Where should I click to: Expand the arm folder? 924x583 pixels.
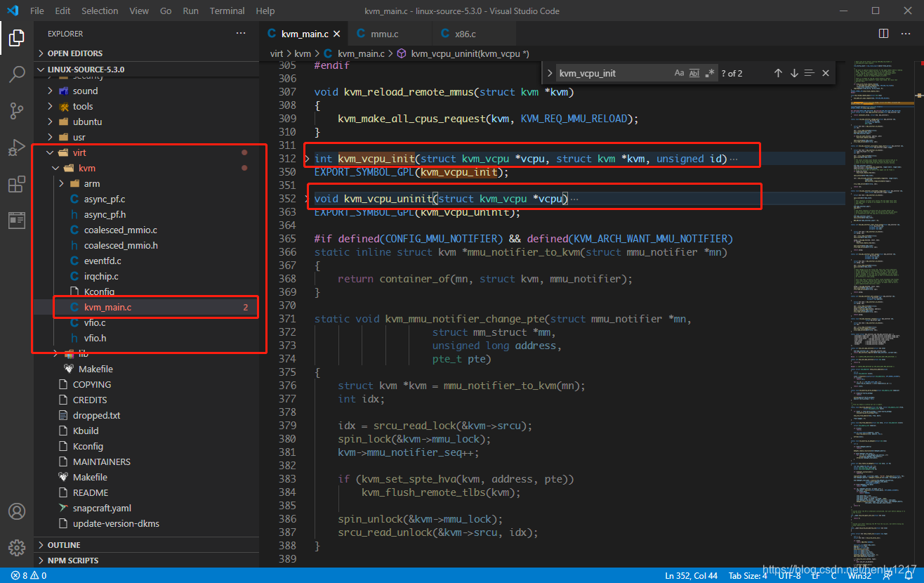pyautogui.click(x=146, y=183)
